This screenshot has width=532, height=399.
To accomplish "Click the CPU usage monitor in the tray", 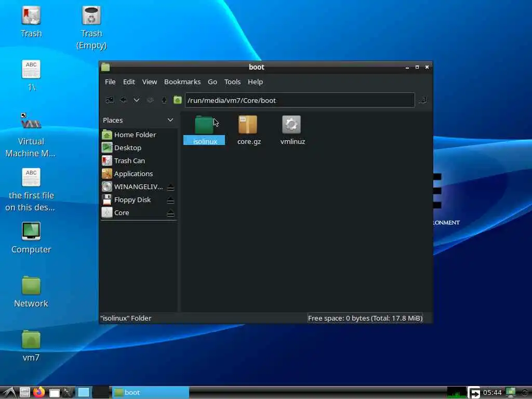I will [456, 393].
